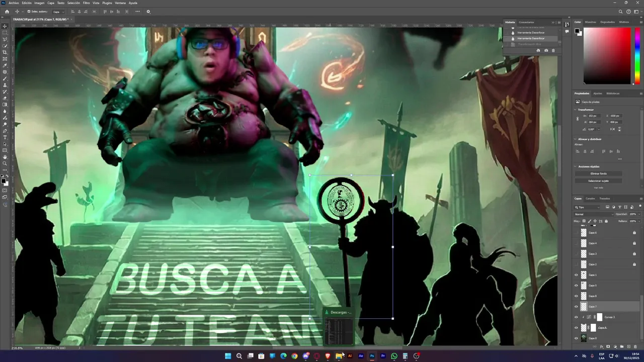Click the Ver más link
Screen dimensions: 644x362
click(599, 188)
